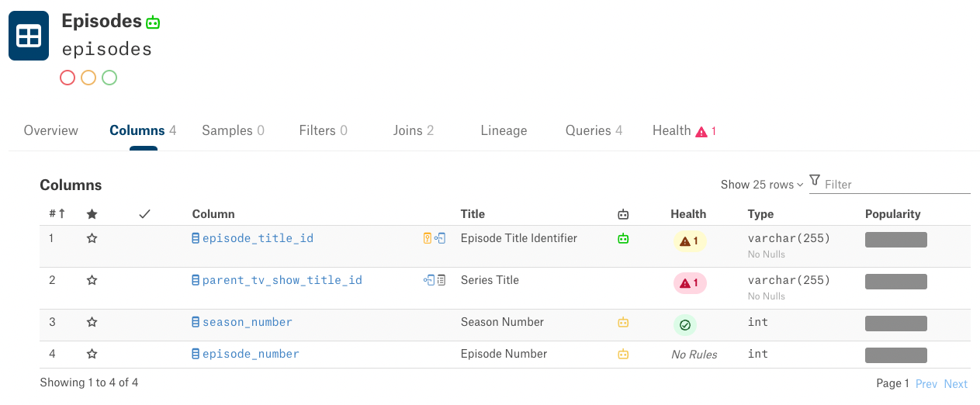Click the green bot icon in episode_title_id row
The image size is (980, 405).
tap(623, 239)
